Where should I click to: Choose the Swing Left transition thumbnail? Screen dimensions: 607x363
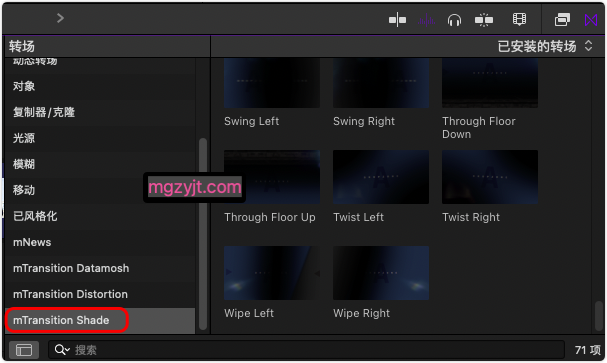tap(272, 83)
